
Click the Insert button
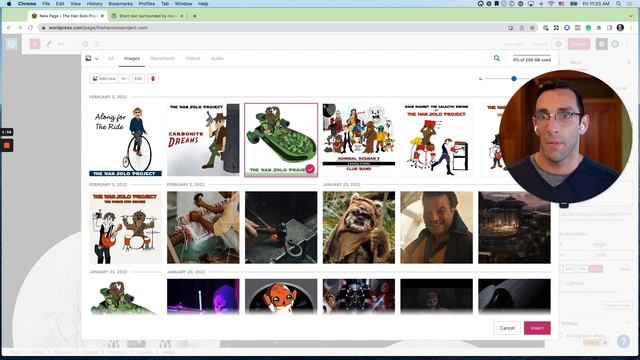click(537, 328)
